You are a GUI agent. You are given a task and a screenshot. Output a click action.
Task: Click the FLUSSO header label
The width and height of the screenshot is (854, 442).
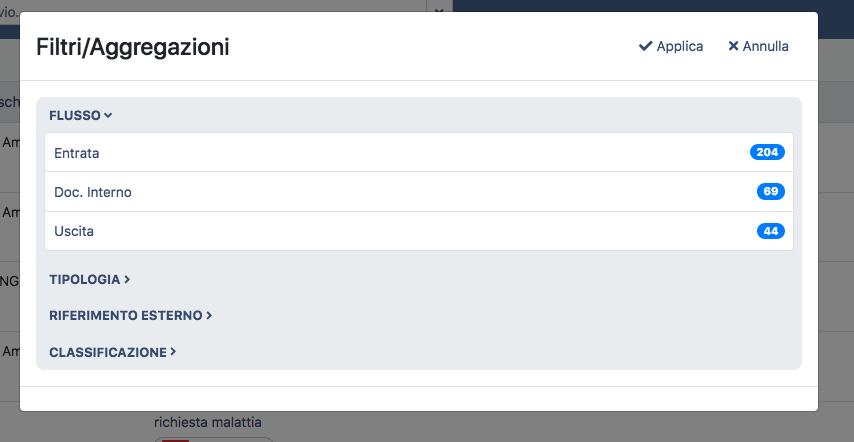[x=75, y=116]
